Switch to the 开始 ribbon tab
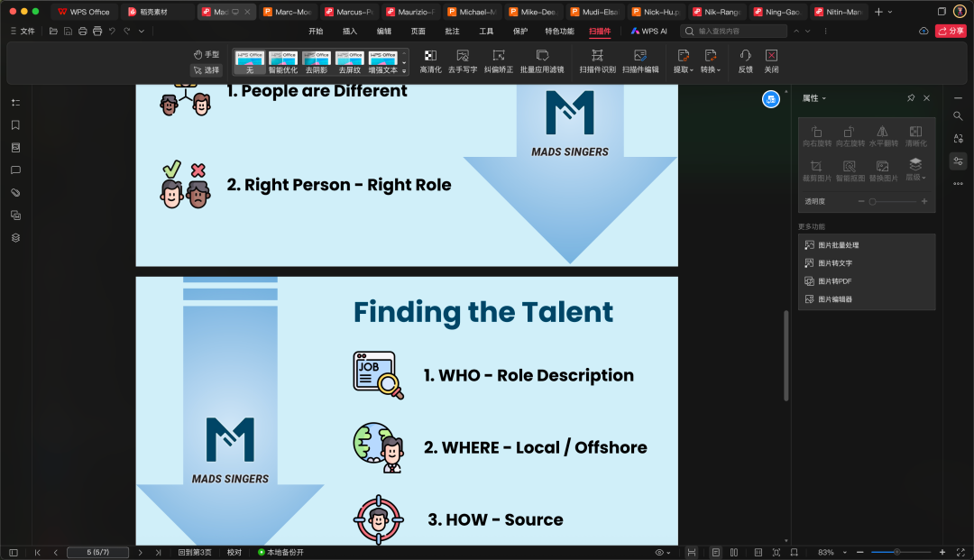 (317, 31)
